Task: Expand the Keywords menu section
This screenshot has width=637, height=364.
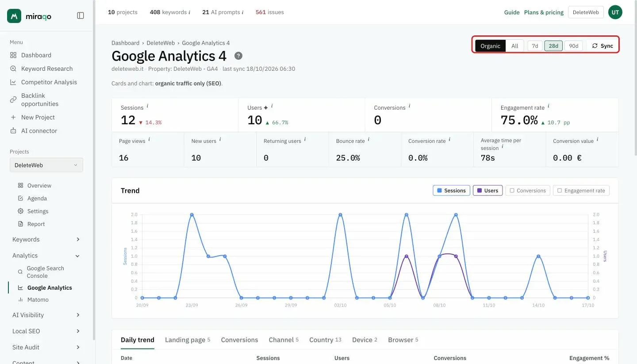Action: (46, 239)
